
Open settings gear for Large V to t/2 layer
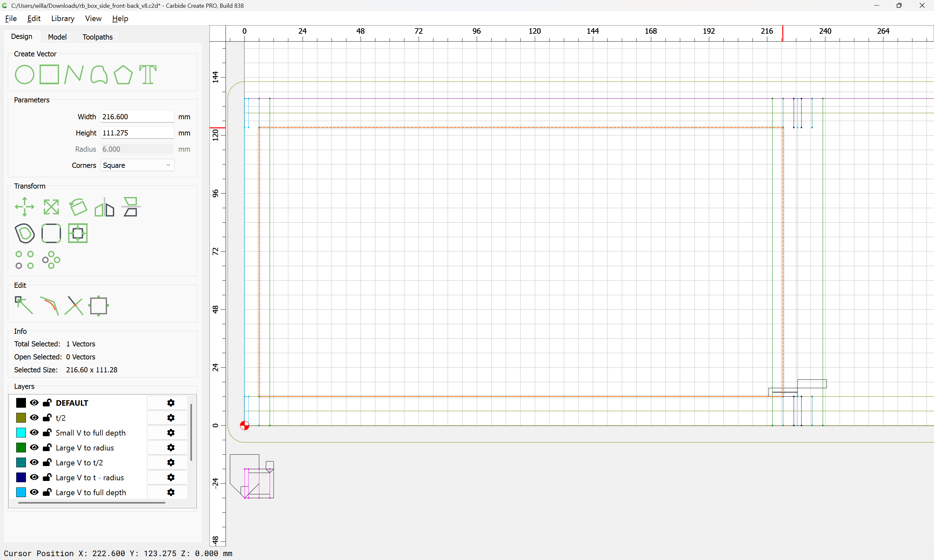tap(171, 462)
